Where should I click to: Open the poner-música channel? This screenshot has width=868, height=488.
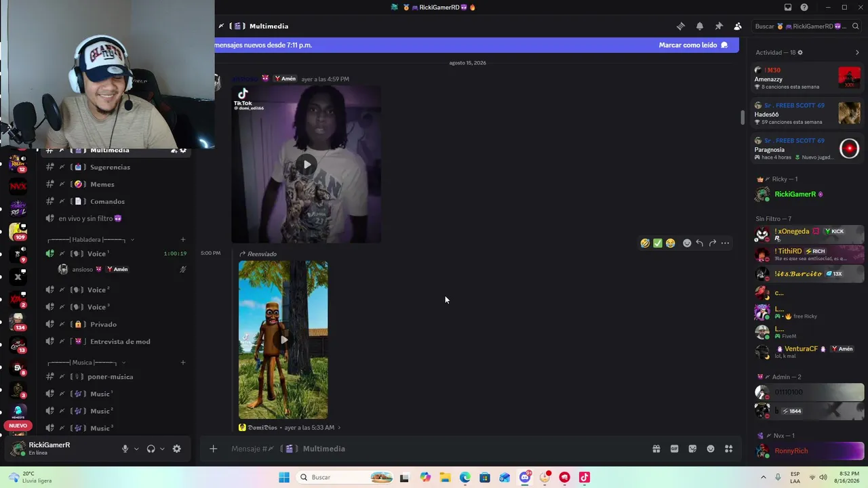pyautogui.click(x=116, y=377)
